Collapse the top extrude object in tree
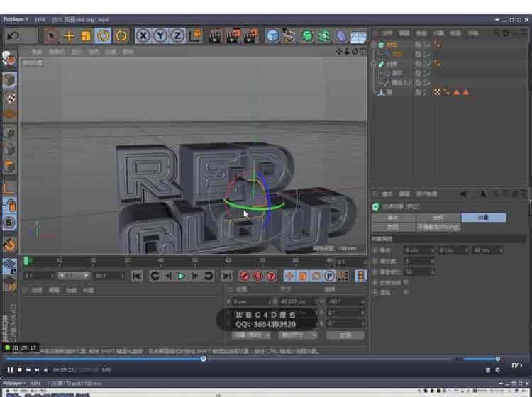Image resolution: width=532 pixels, height=397 pixels. (375, 44)
